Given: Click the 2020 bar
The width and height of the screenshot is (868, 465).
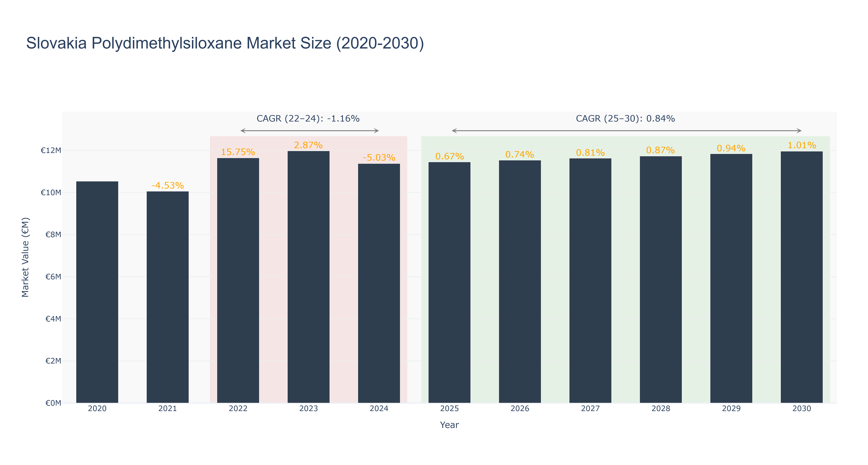Looking at the screenshot, I should (x=97, y=292).
